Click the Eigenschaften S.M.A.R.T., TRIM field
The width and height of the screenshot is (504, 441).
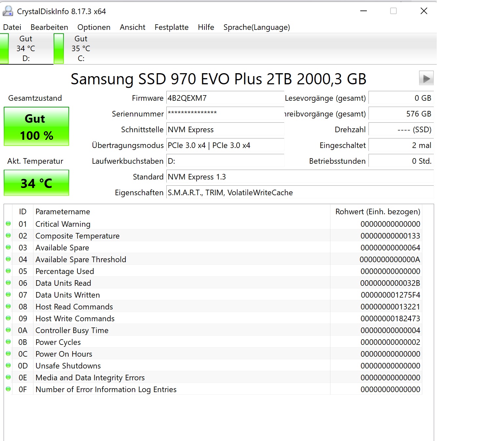(300, 192)
